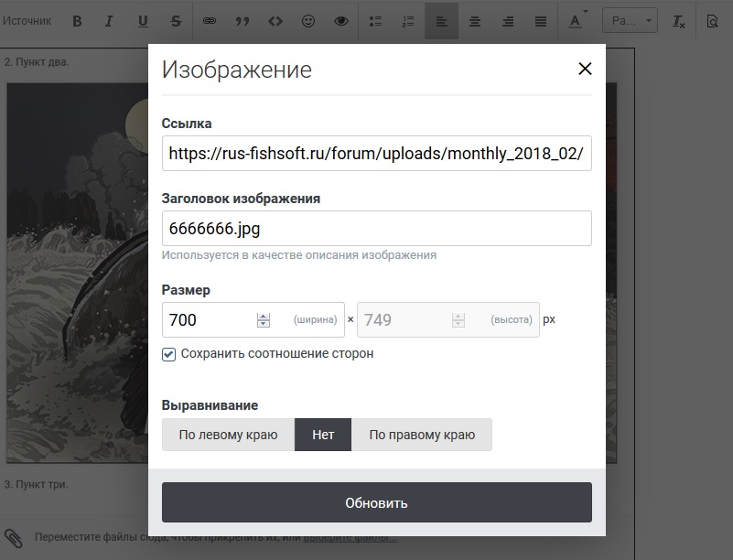
Task: Switch to 'Источник' source mode
Action: (28, 20)
